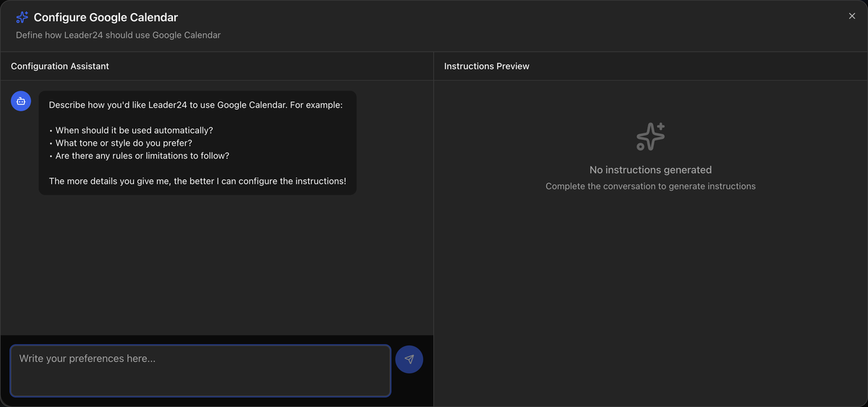Click 'No instructions generated' text
The width and height of the screenshot is (868, 407).
[x=650, y=170]
